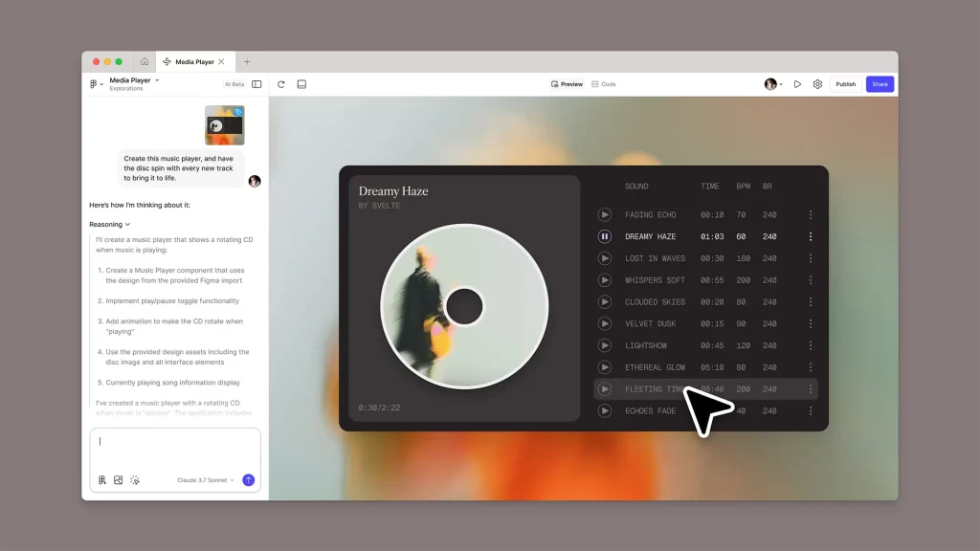Image resolution: width=980 pixels, height=551 pixels.
Task: Click the sparkle enhance prompt icon
Action: click(x=135, y=480)
